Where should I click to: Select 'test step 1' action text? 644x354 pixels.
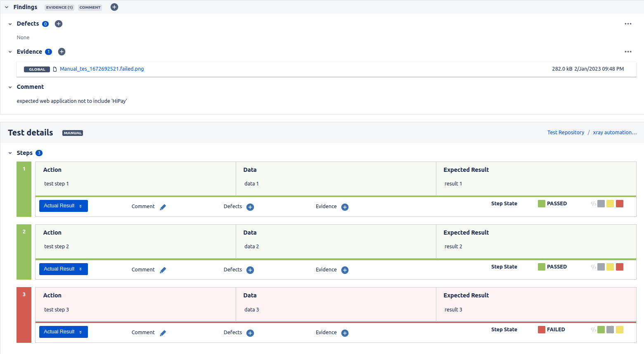(x=57, y=184)
